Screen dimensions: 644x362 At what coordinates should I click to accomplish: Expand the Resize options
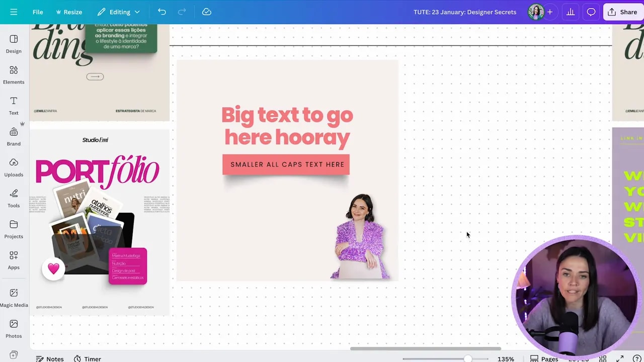tap(69, 12)
